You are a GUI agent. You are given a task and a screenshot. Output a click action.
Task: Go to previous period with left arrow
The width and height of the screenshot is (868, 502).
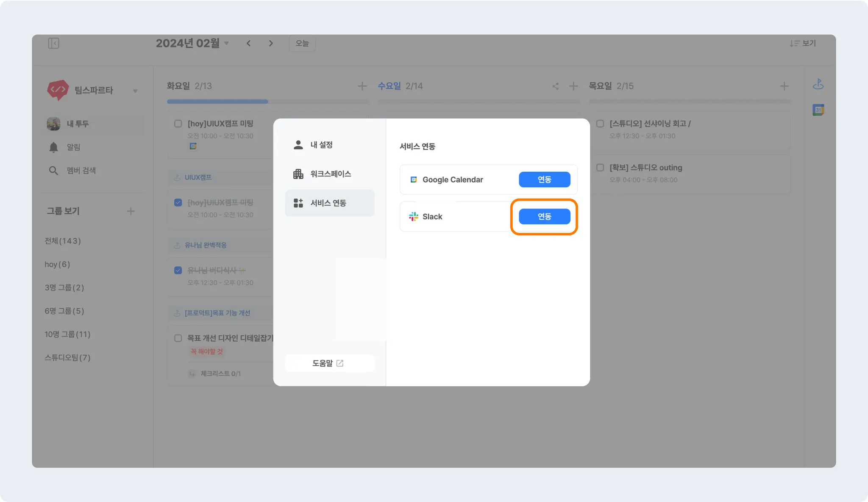[x=249, y=43]
